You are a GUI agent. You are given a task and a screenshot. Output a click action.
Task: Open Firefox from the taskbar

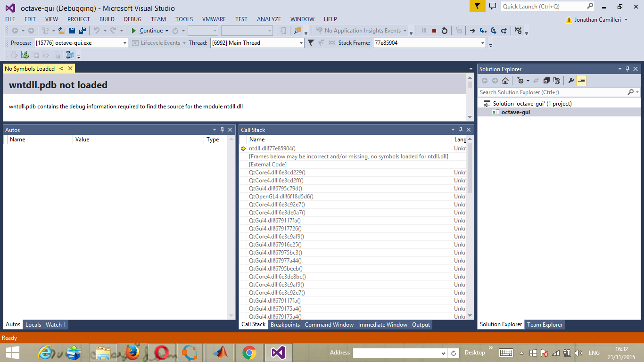pos(133,353)
